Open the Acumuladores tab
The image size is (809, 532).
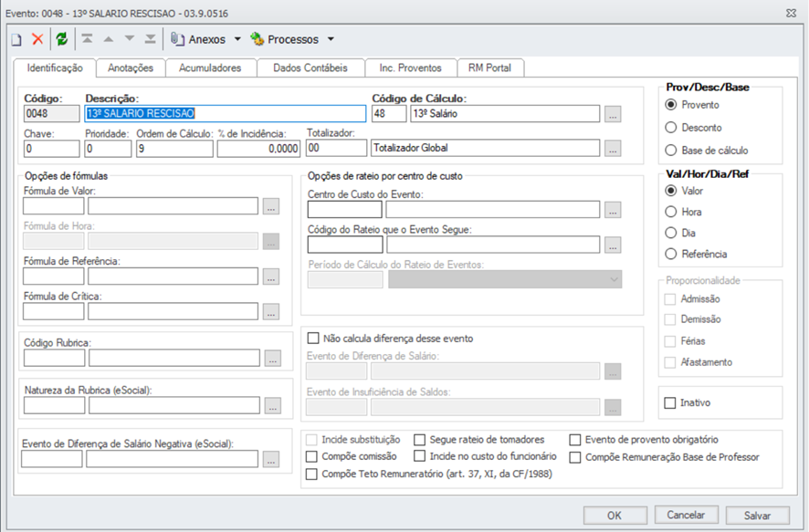210,68
